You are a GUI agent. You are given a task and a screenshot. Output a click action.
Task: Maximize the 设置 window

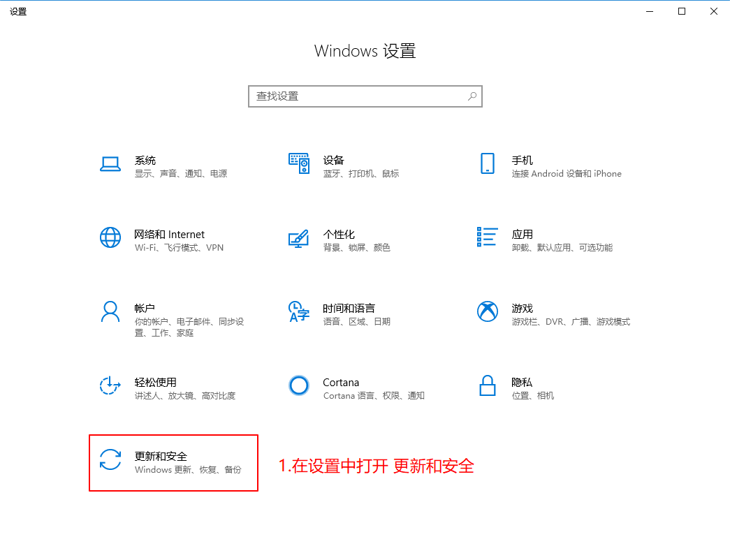[x=682, y=12]
